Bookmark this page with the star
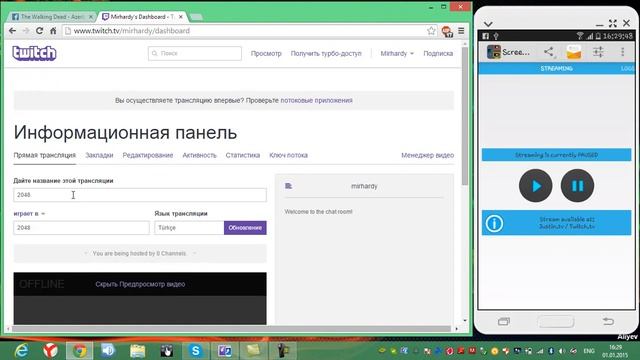 click(x=431, y=31)
